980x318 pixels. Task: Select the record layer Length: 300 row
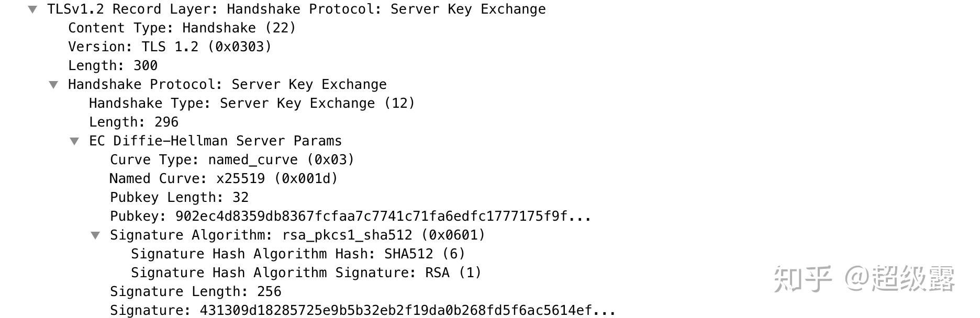113,66
